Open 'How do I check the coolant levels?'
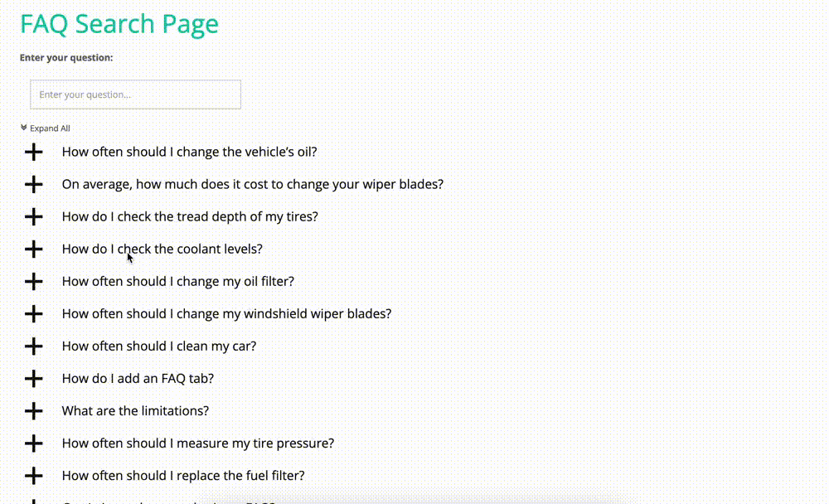 point(162,249)
